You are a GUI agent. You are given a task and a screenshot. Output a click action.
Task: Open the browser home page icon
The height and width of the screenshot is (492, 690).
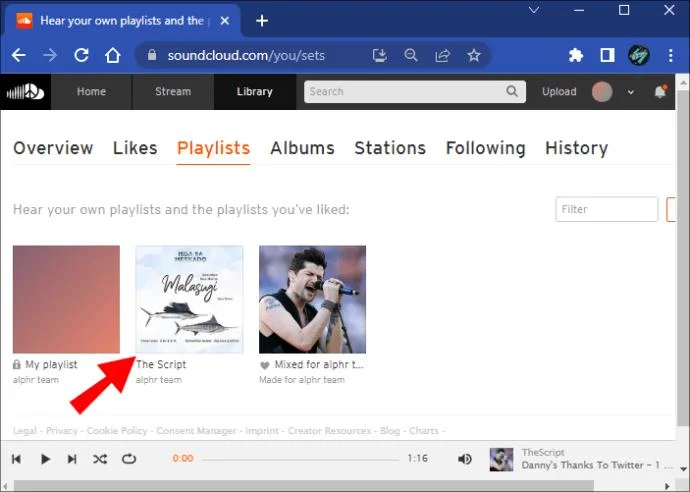pyautogui.click(x=113, y=55)
